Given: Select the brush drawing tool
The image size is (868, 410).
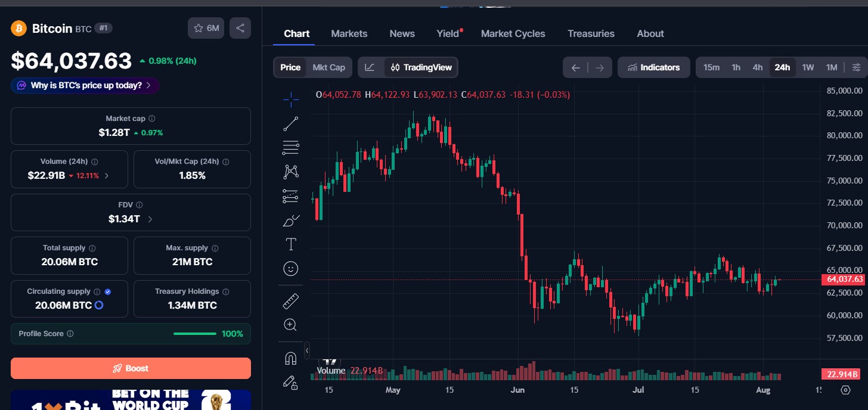Looking at the screenshot, I should [x=290, y=220].
